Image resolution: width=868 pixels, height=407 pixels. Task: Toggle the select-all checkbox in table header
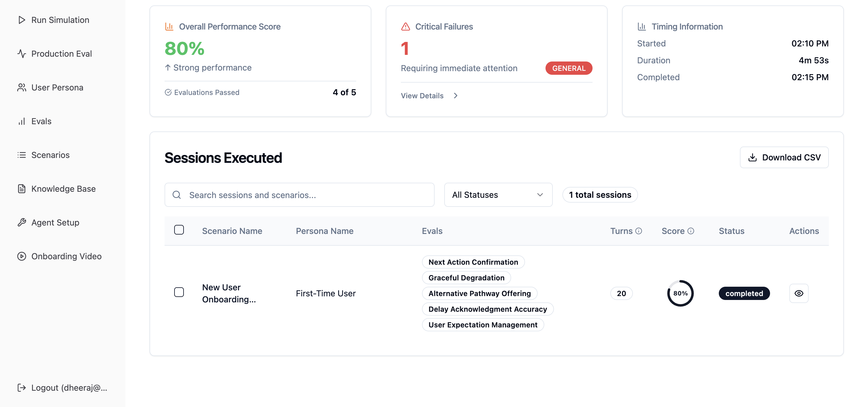point(179,230)
